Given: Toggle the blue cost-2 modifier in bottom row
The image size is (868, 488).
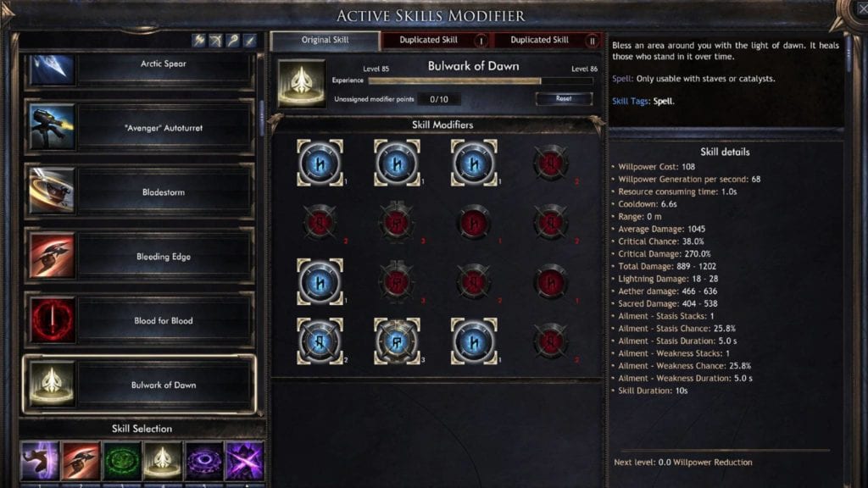Looking at the screenshot, I should coord(320,341).
